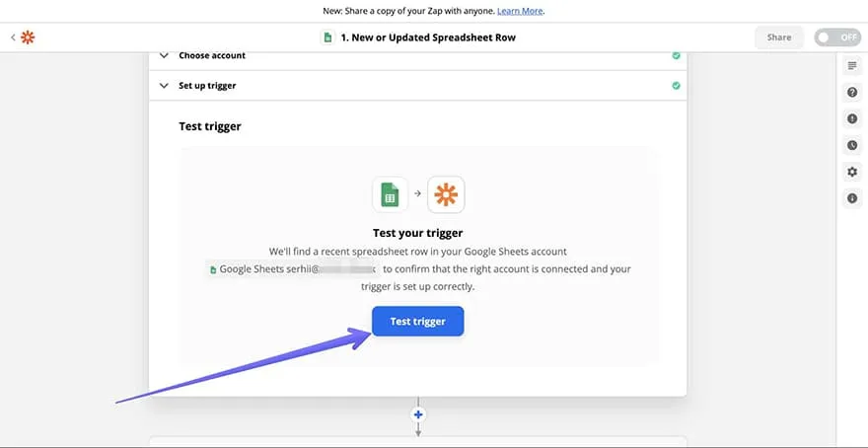Click the Choose account green checkmark
This screenshot has height=448, width=868.
click(x=676, y=56)
